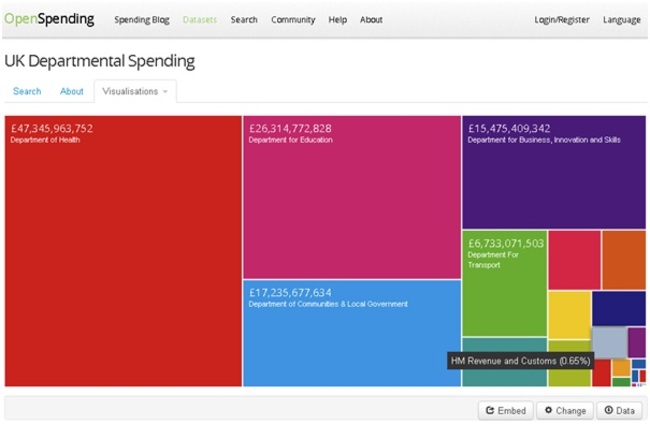Click the £17,235,677,634 amount
This screenshot has height=425, width=650.
290,293
